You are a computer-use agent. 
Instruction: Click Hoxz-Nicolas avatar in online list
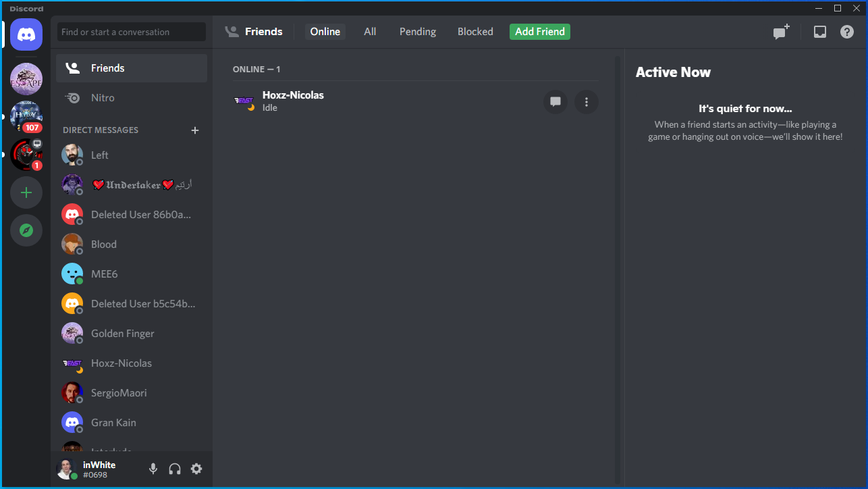244,101
